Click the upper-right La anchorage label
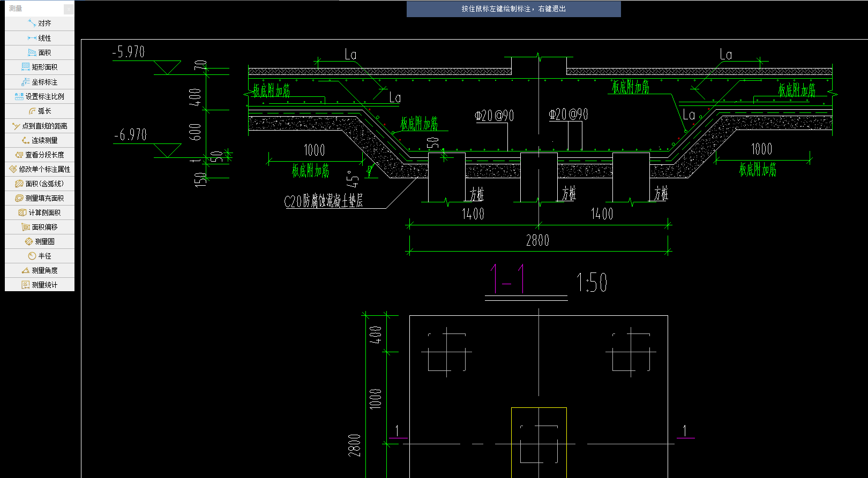The image size is (868, 478). [726, 54]
